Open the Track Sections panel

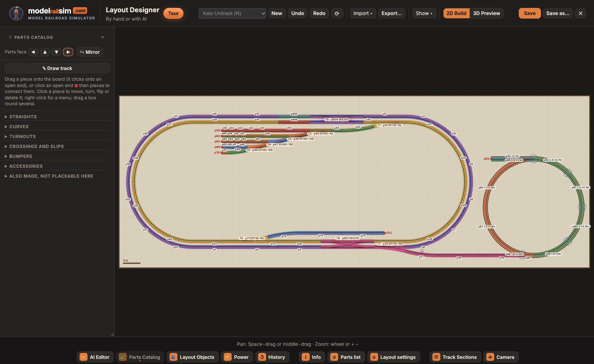click(455, 357)
